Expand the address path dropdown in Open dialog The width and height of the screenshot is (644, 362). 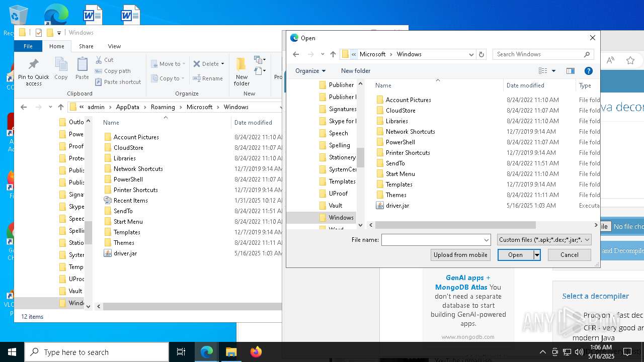[x=471, y=54]
